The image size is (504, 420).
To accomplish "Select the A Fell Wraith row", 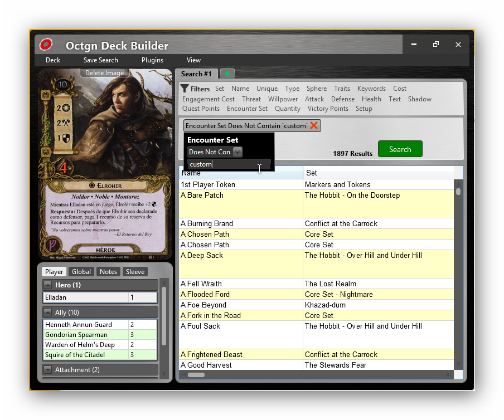I will [x=316, y=284].
